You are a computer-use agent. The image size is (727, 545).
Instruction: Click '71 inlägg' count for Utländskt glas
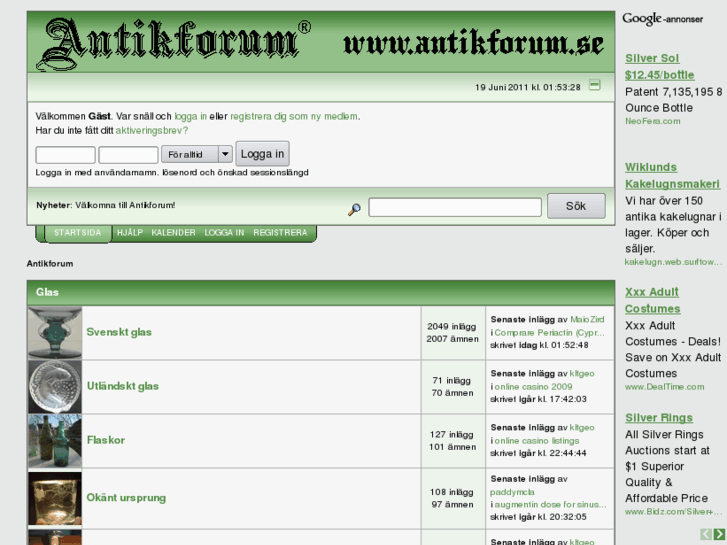[452, 380]
